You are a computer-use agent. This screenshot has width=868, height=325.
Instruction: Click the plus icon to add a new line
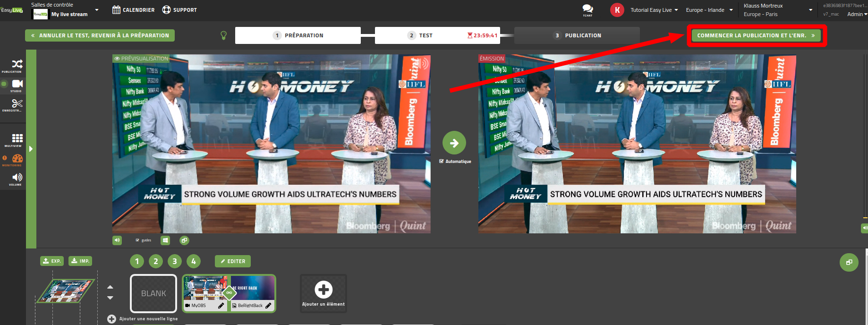coord(111,319)
